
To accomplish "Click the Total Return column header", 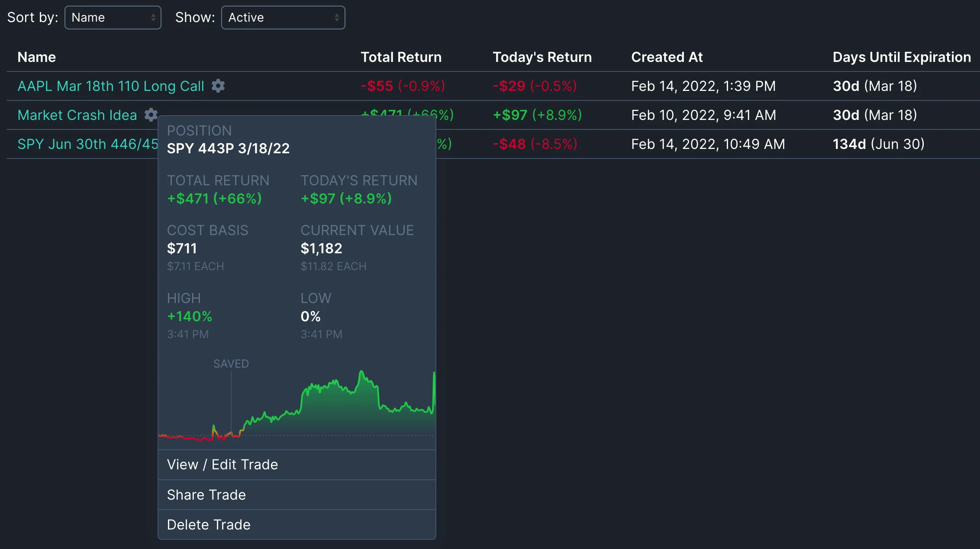I will [x=401, y=57].
